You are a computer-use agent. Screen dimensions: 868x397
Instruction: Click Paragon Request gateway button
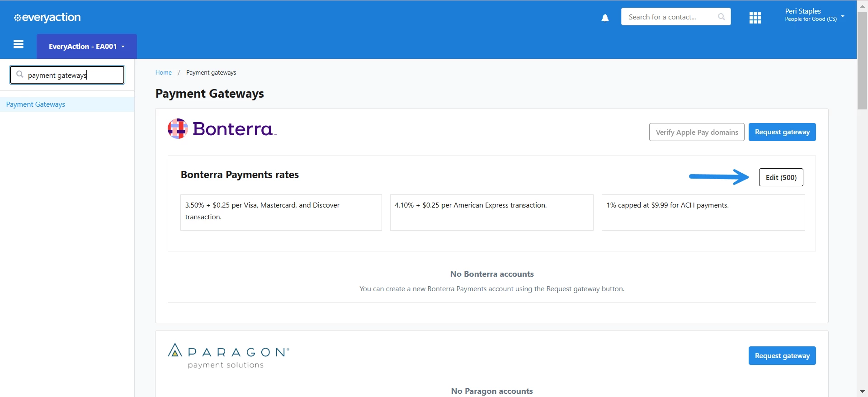[782, 355]
